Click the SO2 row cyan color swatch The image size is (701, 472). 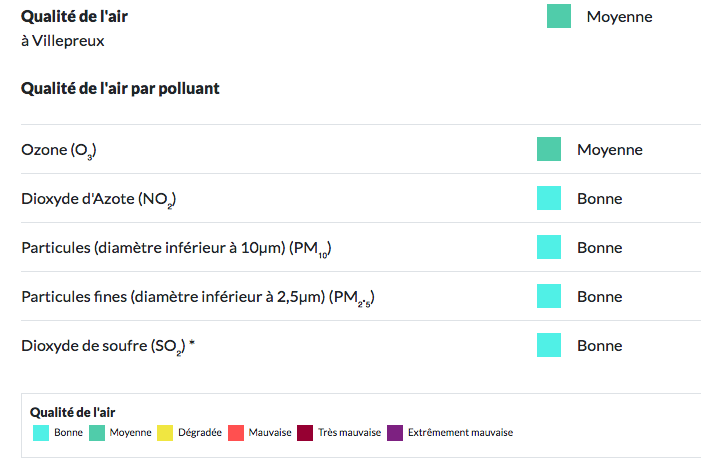point(549,345)
